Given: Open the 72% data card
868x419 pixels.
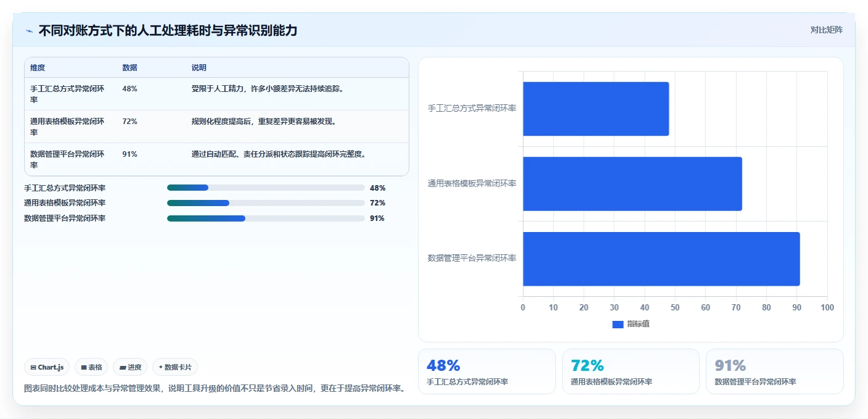Looking at the screenshot, I should (x=631, y=371).
